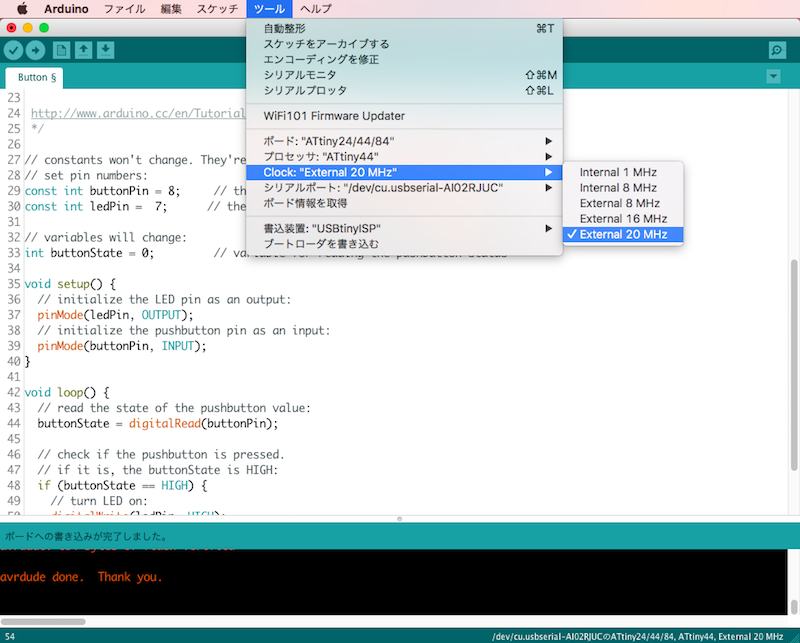
Task: Select the Button sketch tab
Action: tap(34, 78)
